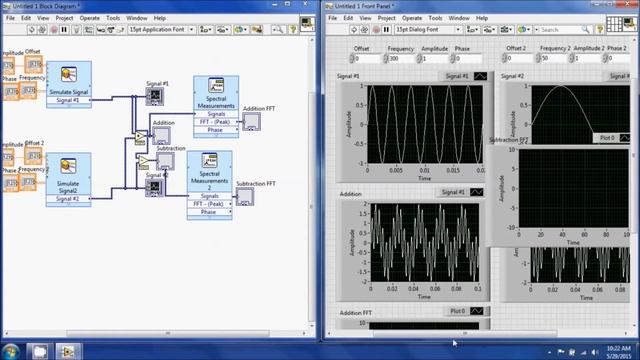The width and height of the screenshot is (640, 360).
Task: Run the VI from Block Diagram toolbar
Action: pos(31,29)
